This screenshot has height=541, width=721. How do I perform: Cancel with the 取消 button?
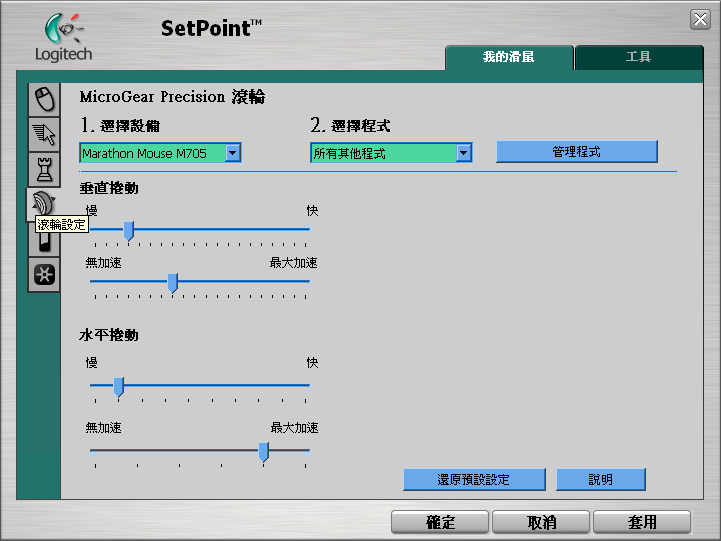541,522
